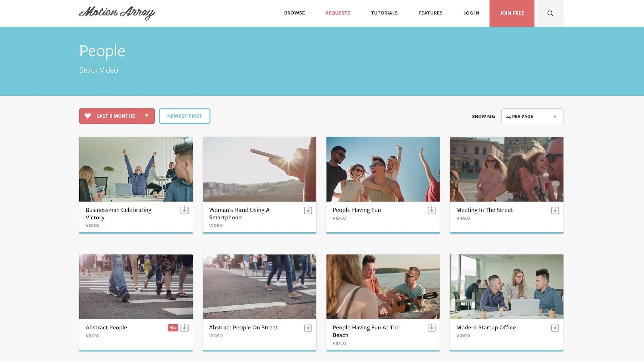Download Businessman Celebrating Victory video
The width and height of the screenshot is (644, 362).
point(184,210)
